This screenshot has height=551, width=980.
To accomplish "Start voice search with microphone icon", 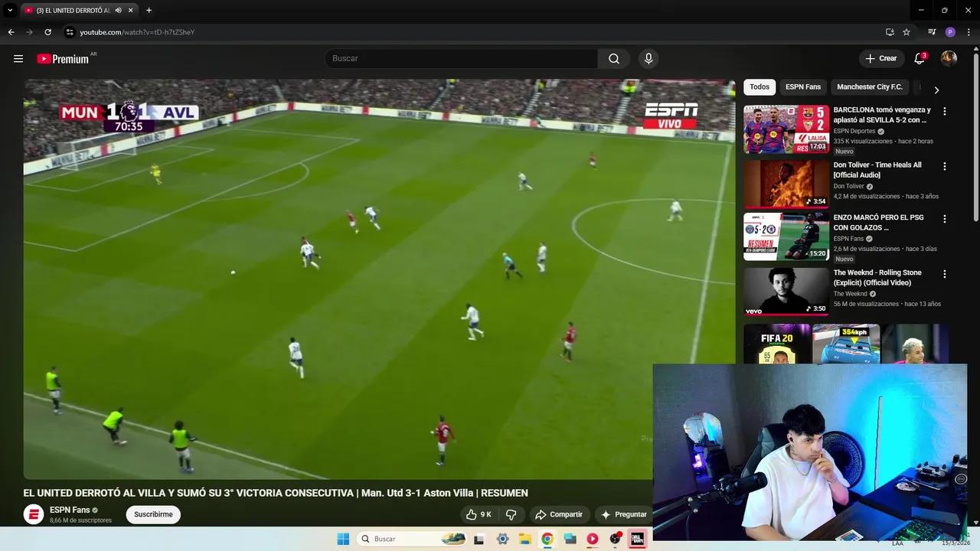I will pyautogui.click(x=648, y=59).
